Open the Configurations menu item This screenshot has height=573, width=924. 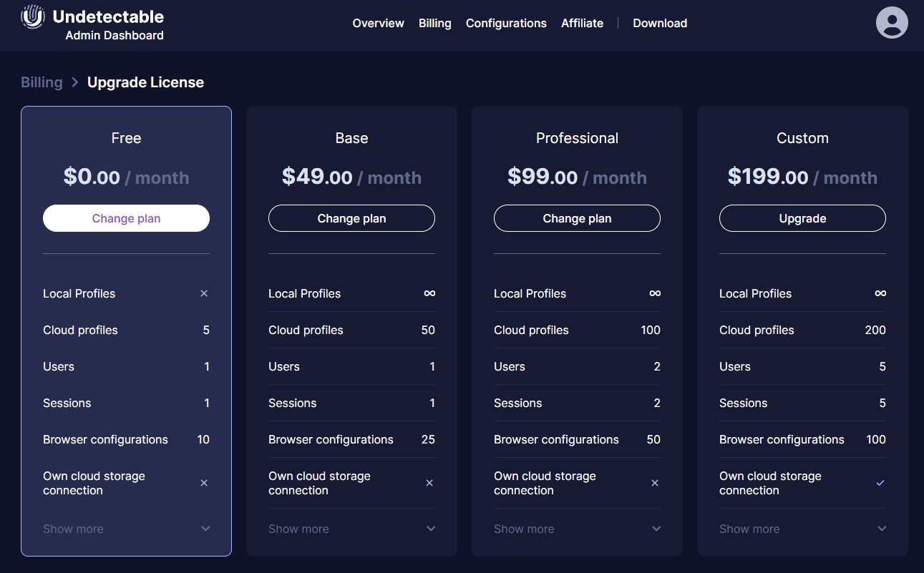[x=506, y=23]
